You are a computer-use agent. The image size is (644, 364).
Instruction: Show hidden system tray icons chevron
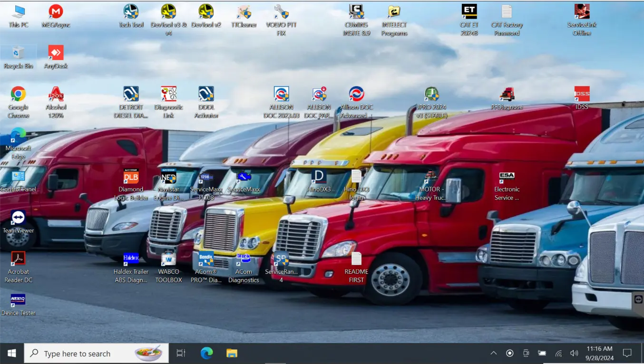tap(494, 353)
